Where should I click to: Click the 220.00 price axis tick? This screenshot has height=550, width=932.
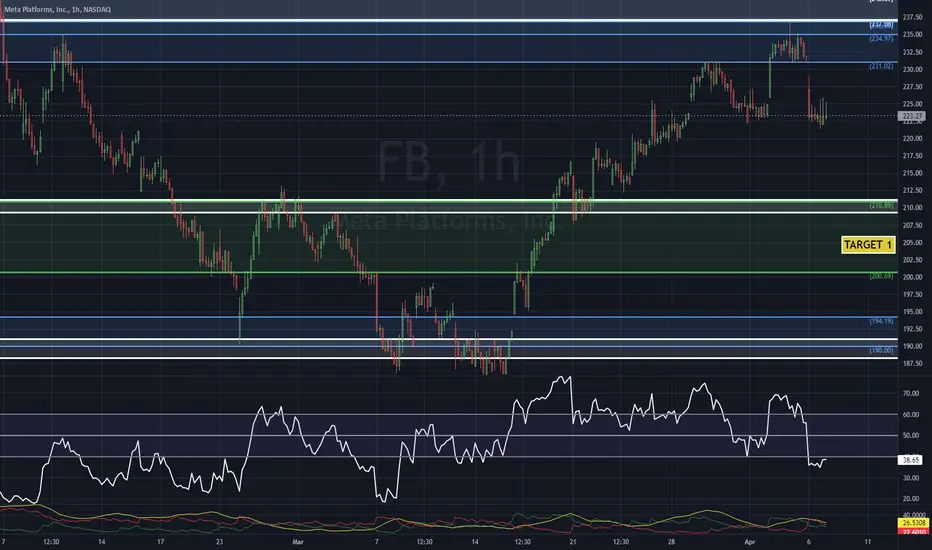coord(912,139)
